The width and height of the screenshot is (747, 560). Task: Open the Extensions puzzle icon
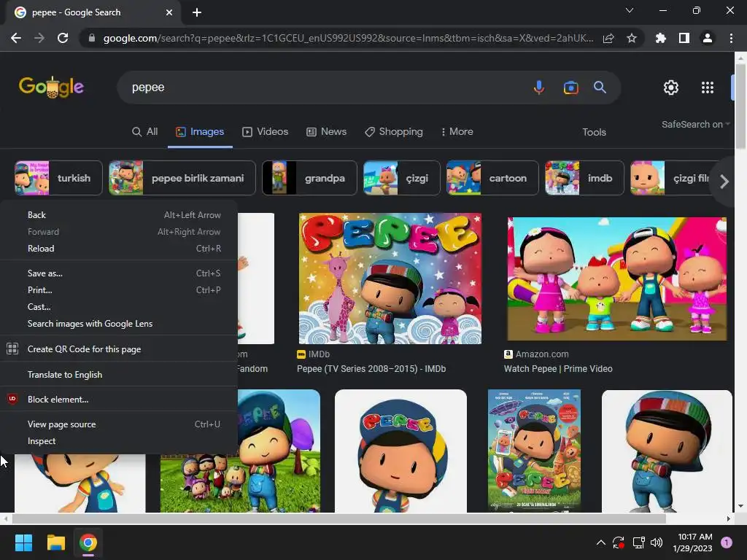point(660,38)
